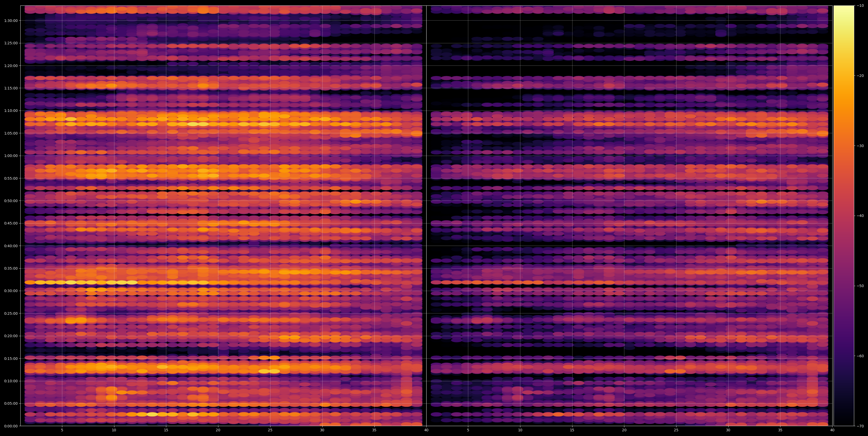Click x-axis label 5 under the right heatmap
The height and width of the screenshot is (436, 868).
click(x=468, y=430)
